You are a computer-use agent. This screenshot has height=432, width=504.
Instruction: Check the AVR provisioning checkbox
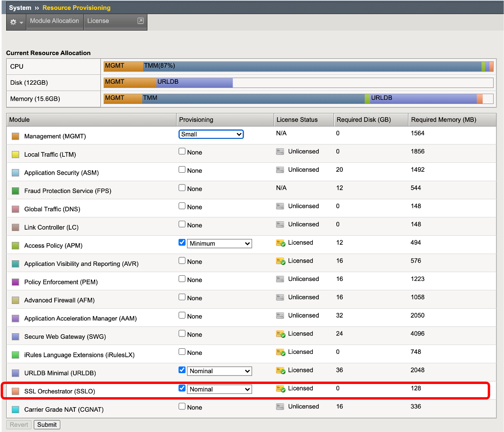182,261
